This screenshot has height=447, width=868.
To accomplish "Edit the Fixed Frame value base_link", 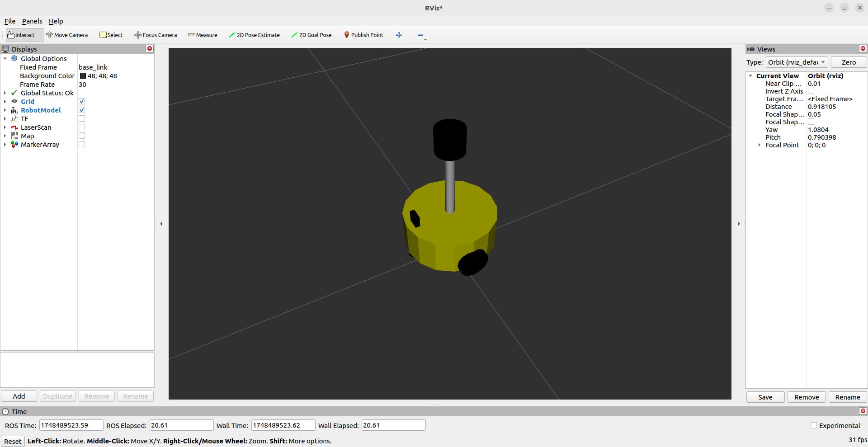I will (93, 67).
